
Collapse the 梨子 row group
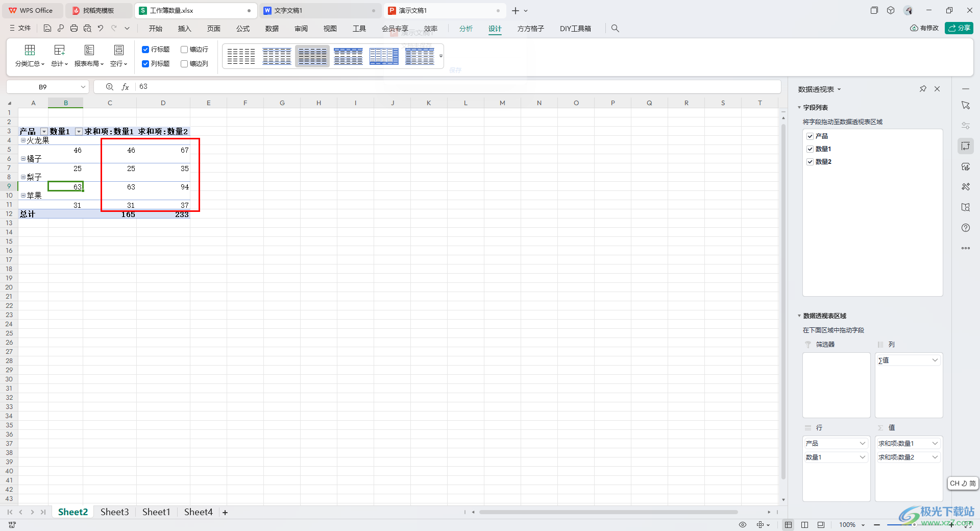(x=23, y=177)
